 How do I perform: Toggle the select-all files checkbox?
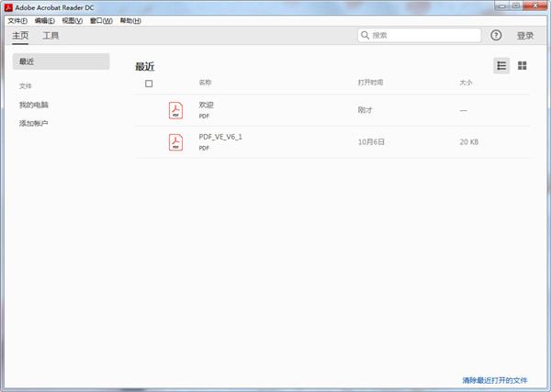tap(149, 84)
